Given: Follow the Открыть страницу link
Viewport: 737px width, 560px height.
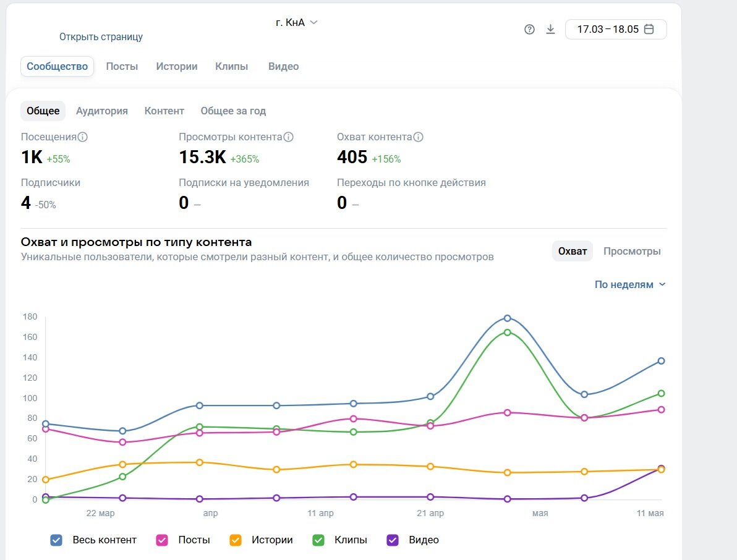Looking at the screenshot, I should [x=101, y=36].
